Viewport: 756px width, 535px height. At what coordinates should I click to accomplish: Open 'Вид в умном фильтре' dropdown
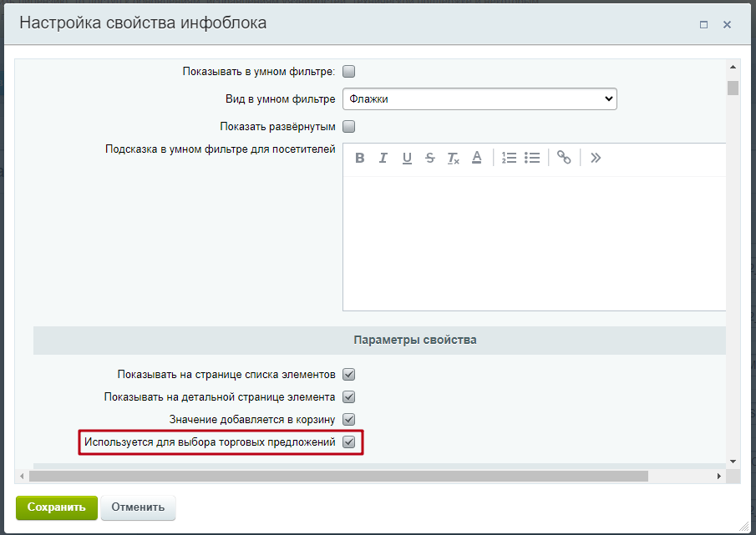point(479,98)
